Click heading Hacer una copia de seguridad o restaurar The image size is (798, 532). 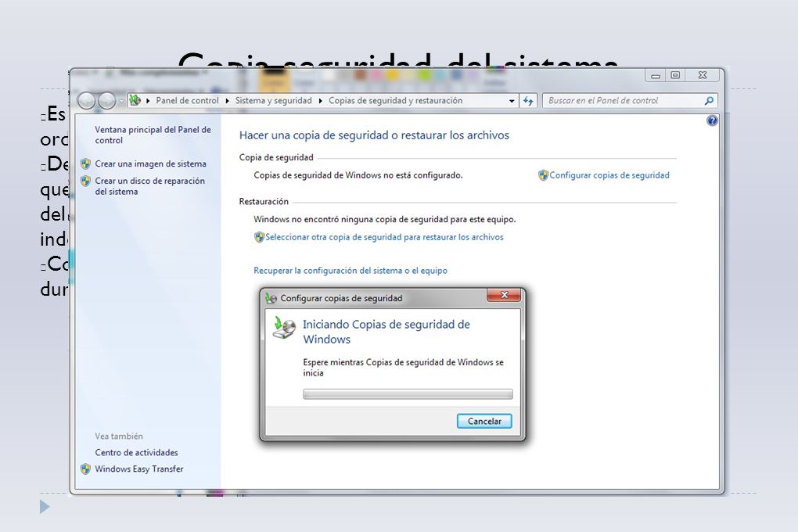(x=374, y=135)
